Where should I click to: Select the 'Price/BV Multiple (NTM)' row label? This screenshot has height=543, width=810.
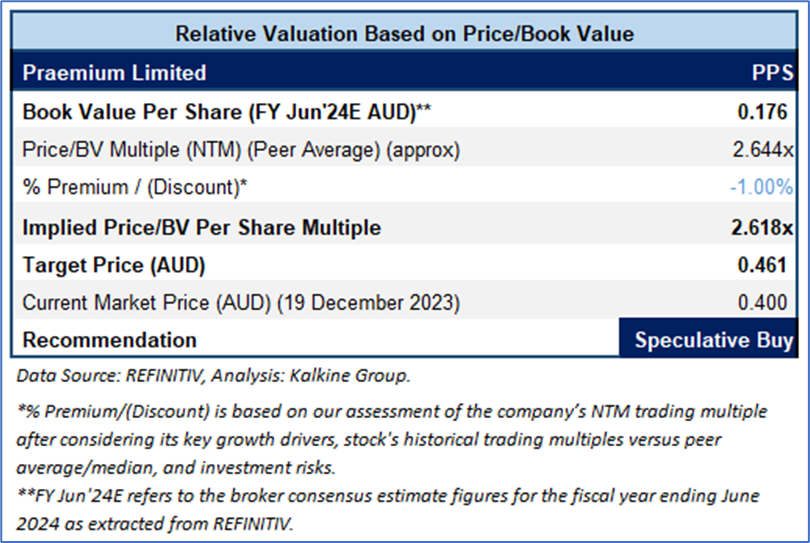[240, 150]
